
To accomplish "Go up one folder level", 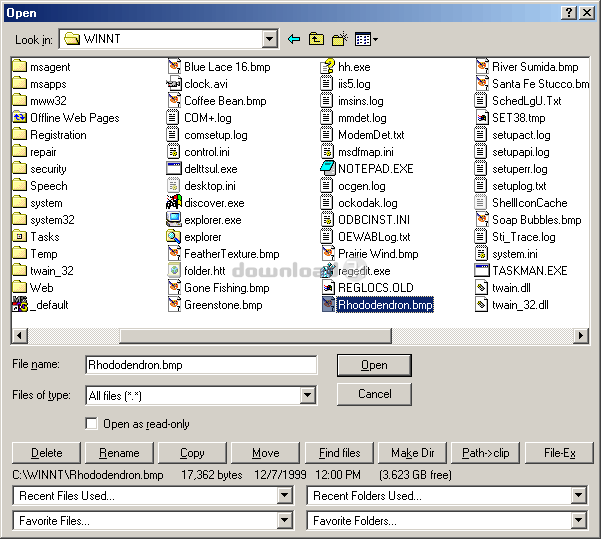I will (316, 39).
